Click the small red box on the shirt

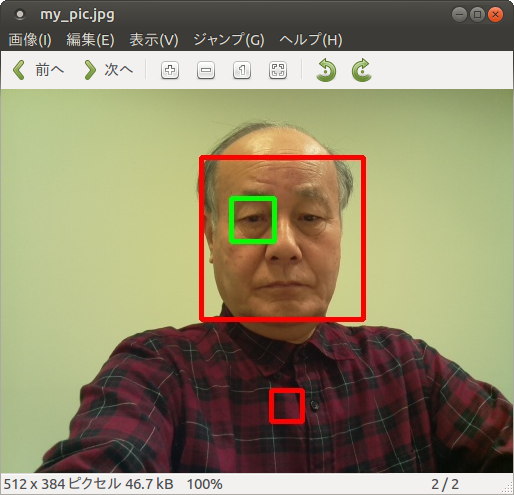tap(287, 406)
